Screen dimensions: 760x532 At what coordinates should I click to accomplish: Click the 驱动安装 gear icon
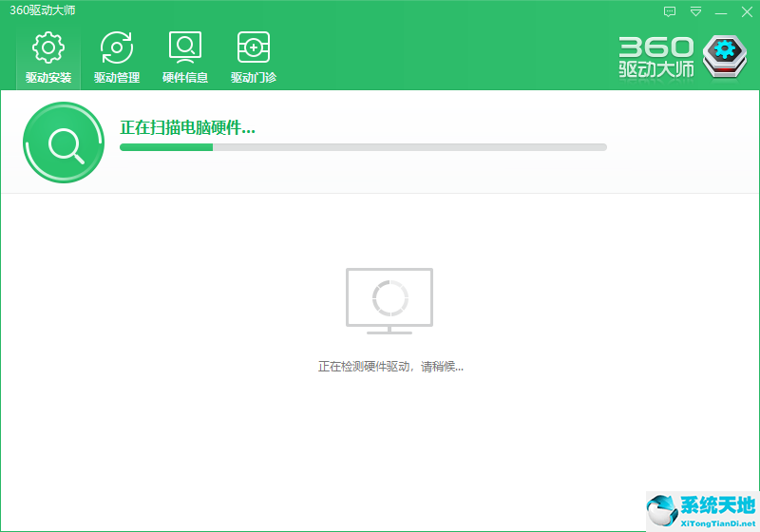[48, 47]
